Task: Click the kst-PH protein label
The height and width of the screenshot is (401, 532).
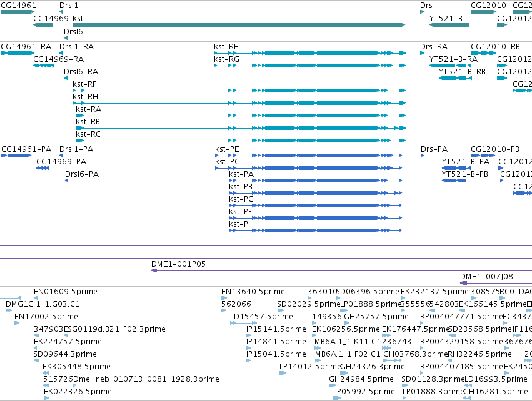Action: click(x=241, y=224)
